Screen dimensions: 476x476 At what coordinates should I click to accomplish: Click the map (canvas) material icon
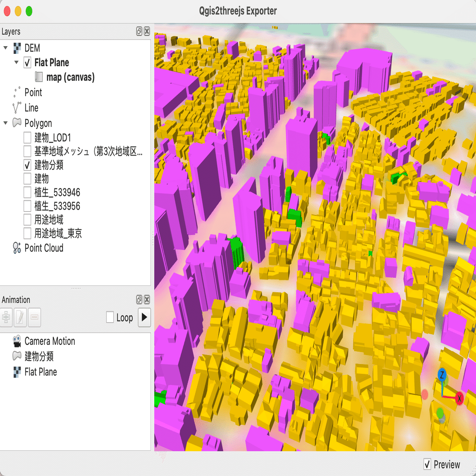point(39,77)
